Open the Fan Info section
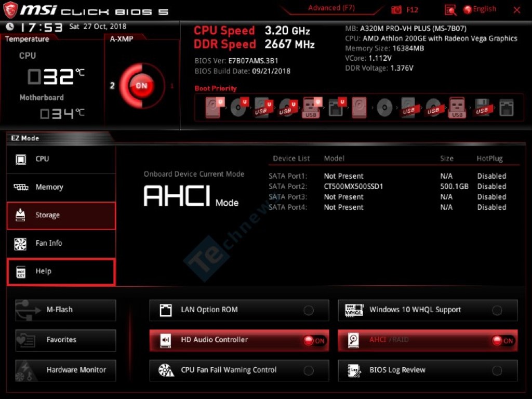This screenshot has width=532, height=399. [x=61, y=244]
